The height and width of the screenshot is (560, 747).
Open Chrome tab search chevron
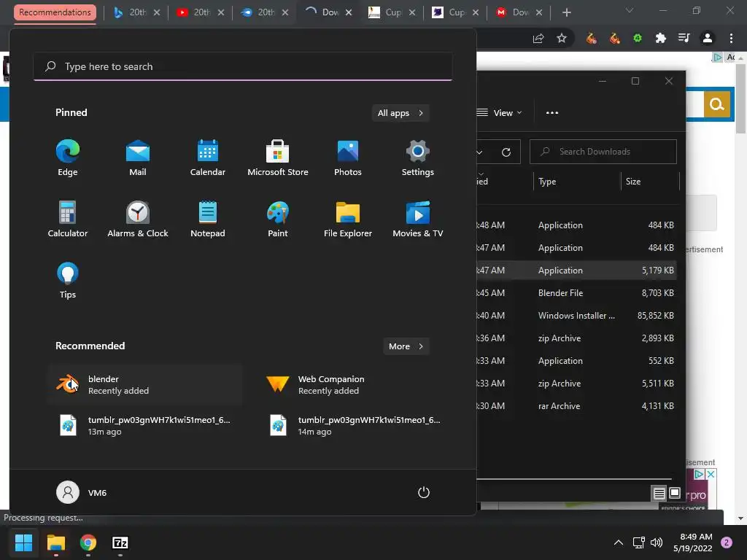click(630, 10)
